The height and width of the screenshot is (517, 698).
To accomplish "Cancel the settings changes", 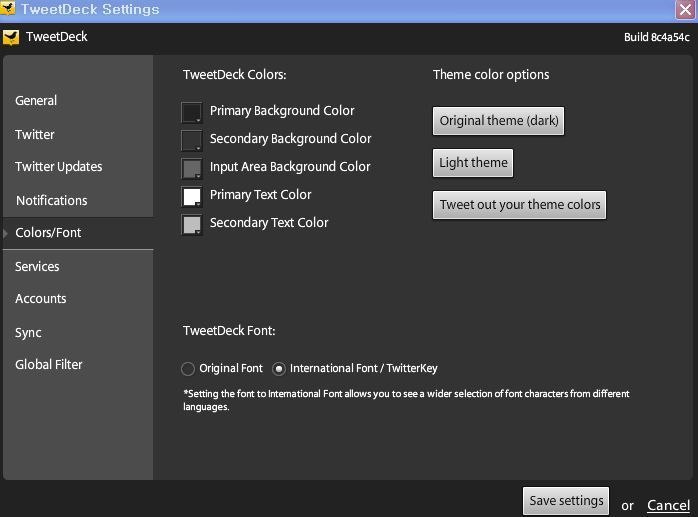I will click(x=668, y=505).
